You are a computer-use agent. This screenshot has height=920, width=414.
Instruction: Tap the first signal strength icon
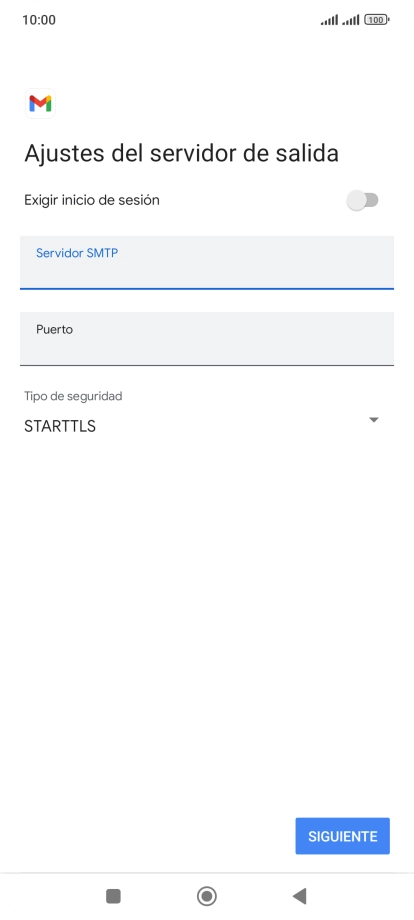click(329, 20)
